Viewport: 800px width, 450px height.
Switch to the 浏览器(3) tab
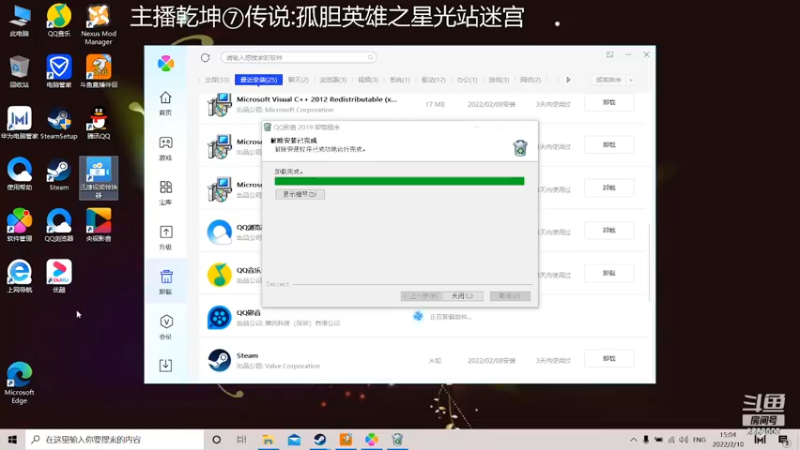333,80
